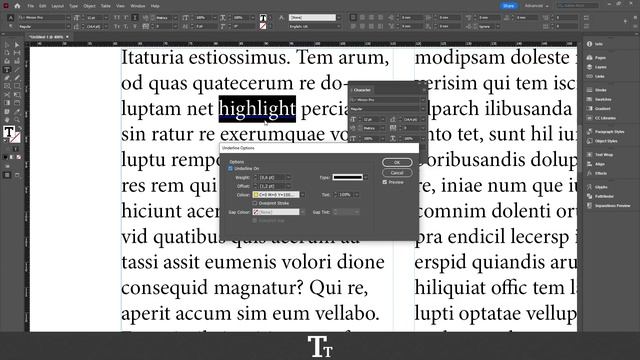The image size is (640, 360).
Task: Open the underline Offset dropdown
Action: [x=289, y=186]
